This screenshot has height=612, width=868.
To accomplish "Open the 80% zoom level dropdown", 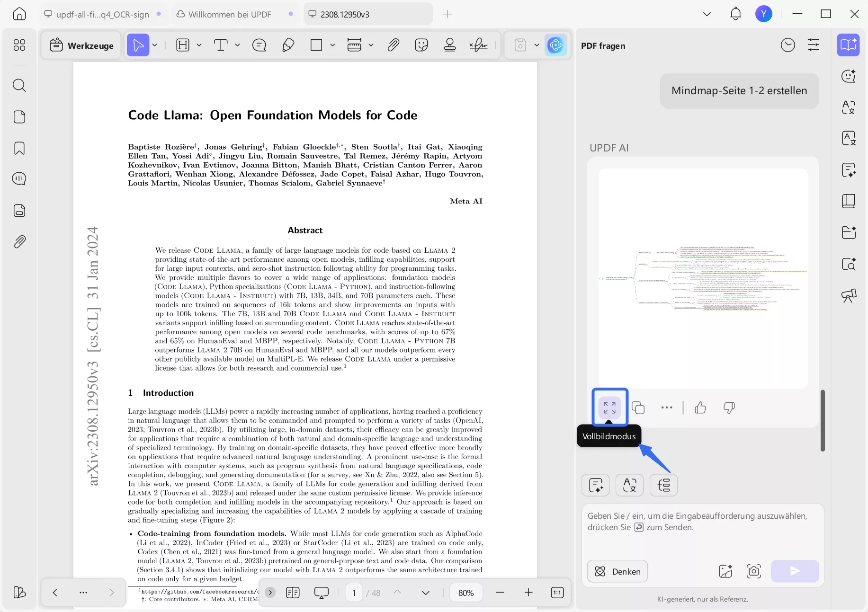I will (x=466, y=593).
